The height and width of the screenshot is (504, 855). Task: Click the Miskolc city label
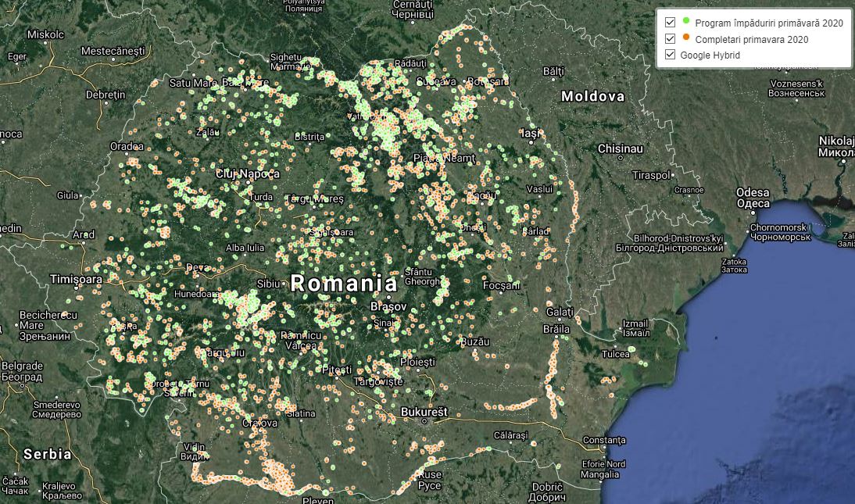point(45,34)
